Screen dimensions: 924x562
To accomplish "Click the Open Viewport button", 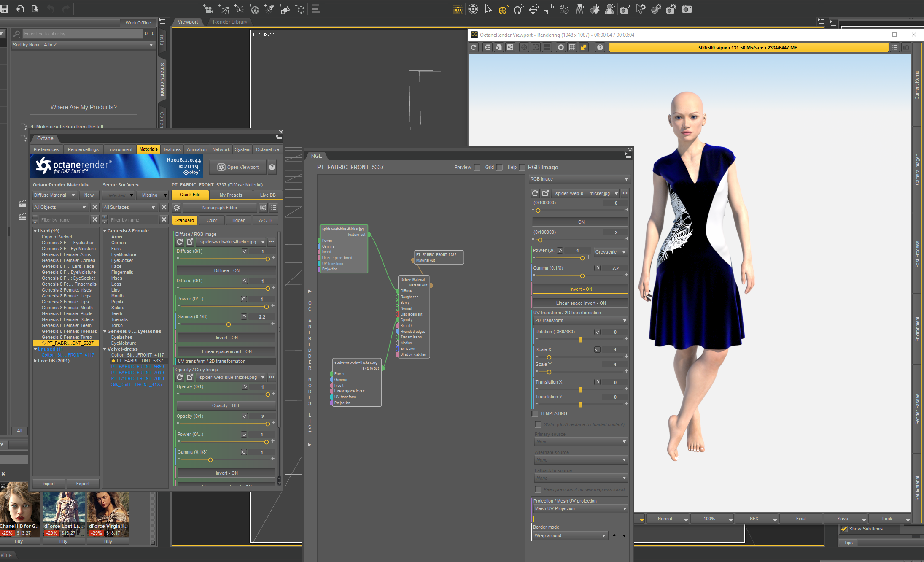I will click(x=238, y=167).
